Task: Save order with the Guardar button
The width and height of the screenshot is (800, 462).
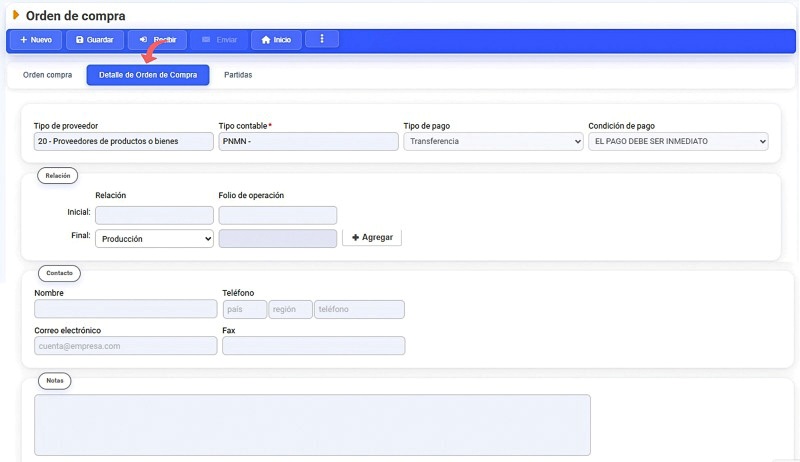Action: pyautogui.click(x=94, y=40)
